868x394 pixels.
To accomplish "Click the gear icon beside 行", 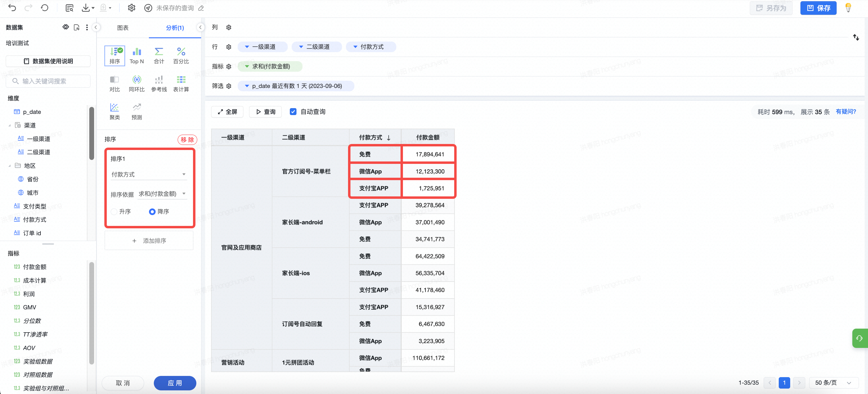I will click(229, 47).
